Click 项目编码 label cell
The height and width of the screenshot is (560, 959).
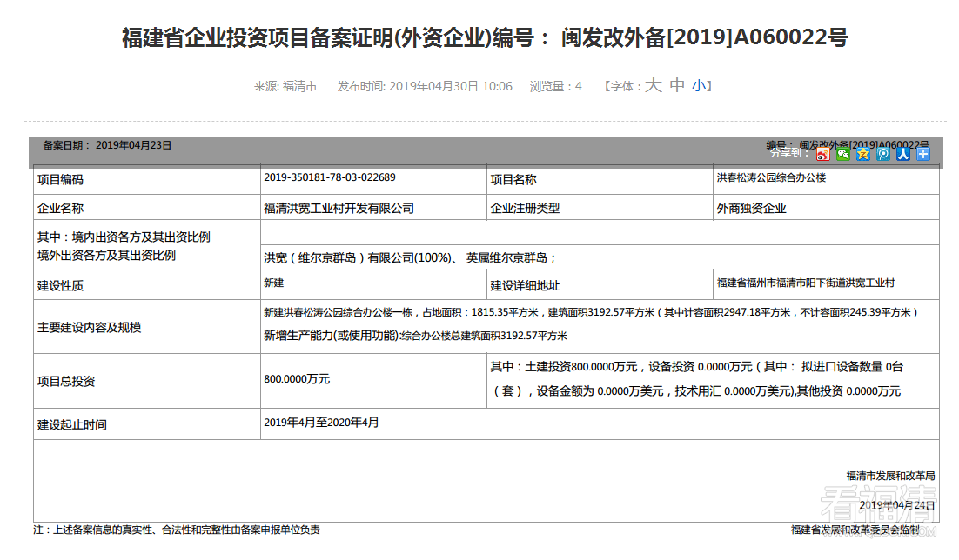pos(147,180)
